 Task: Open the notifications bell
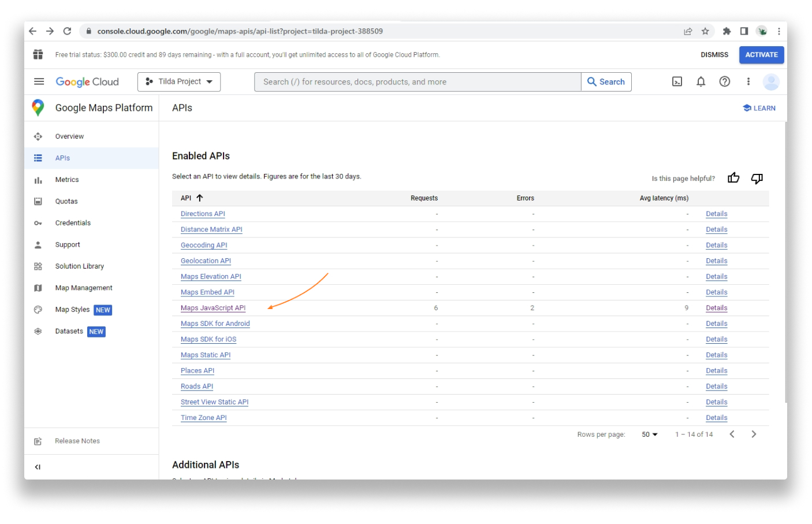click(701, 81)
